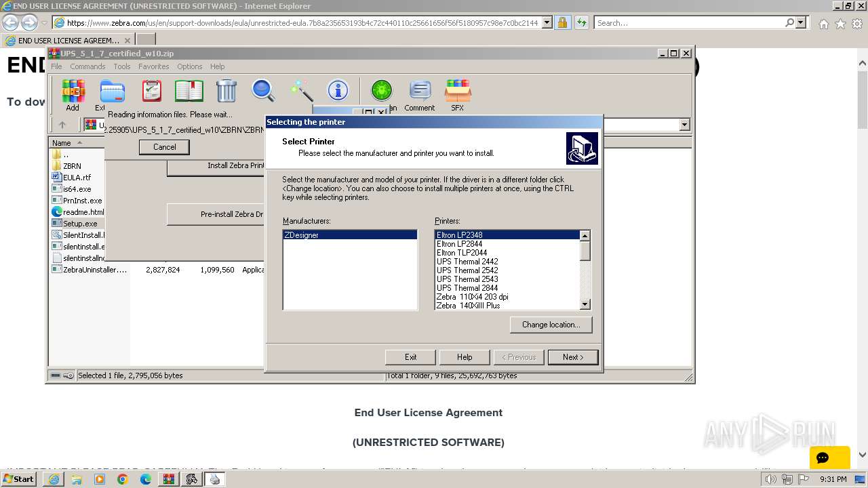
Task: Click Chrome icon in taskbar
Action: (122, 479)
